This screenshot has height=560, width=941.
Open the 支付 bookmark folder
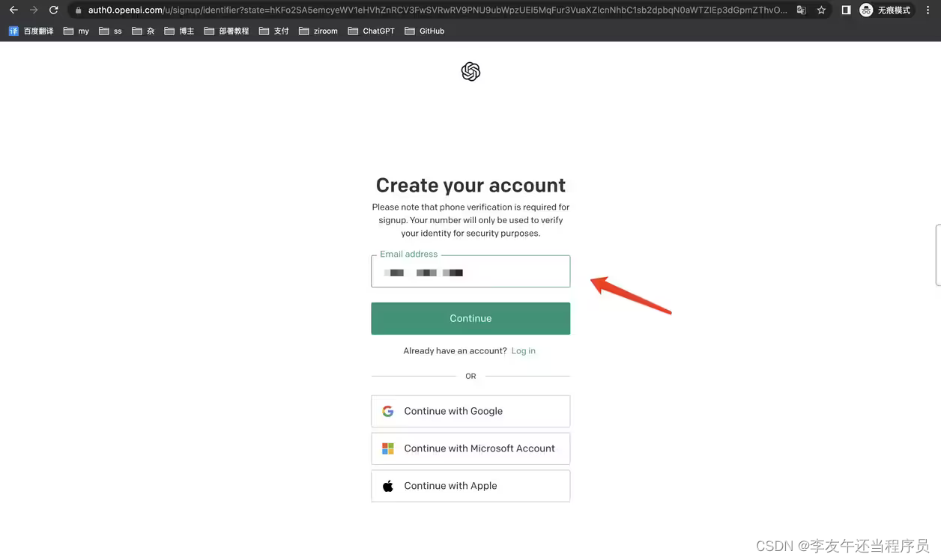click(273, 31)
